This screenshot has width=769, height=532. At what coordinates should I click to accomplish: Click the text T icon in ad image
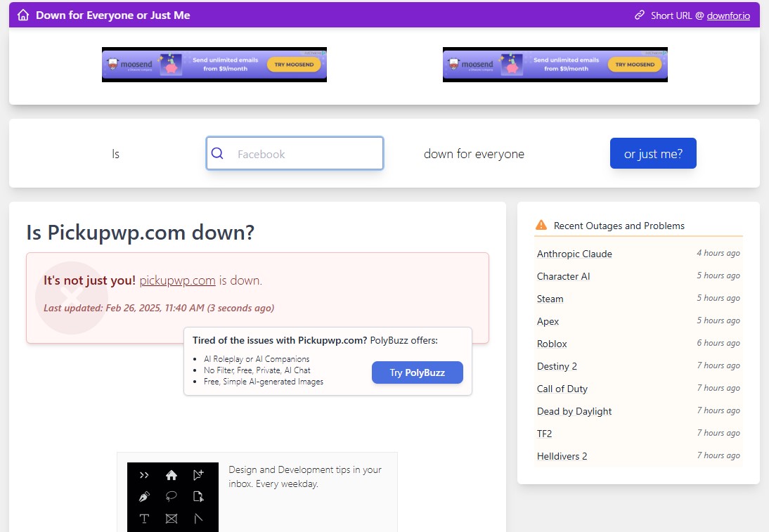coord(143,519)
